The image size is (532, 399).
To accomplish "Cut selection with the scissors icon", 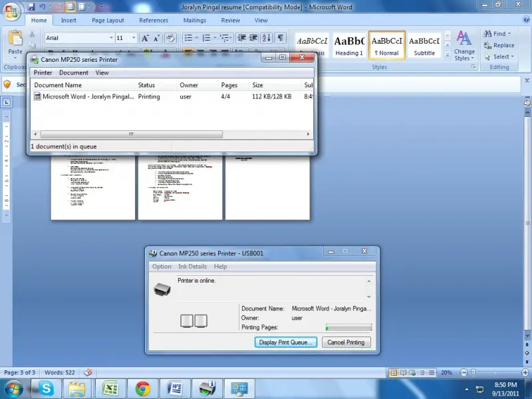I will (32, 34).
